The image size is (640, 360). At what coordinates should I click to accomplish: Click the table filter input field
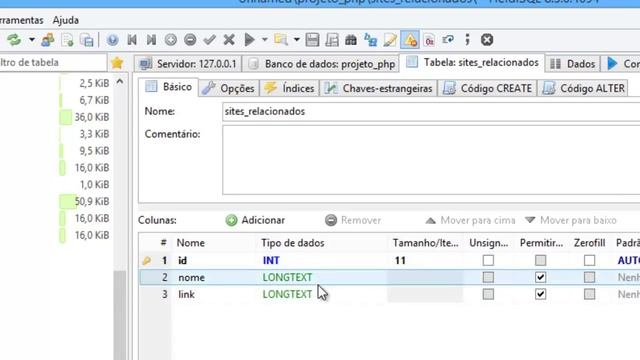(53, 63)
